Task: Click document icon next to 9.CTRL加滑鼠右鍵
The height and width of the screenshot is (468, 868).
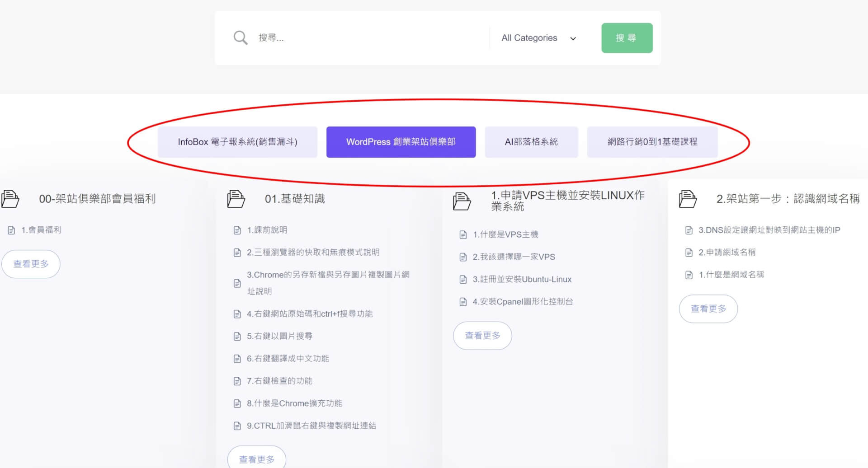Action: point(237,426)
